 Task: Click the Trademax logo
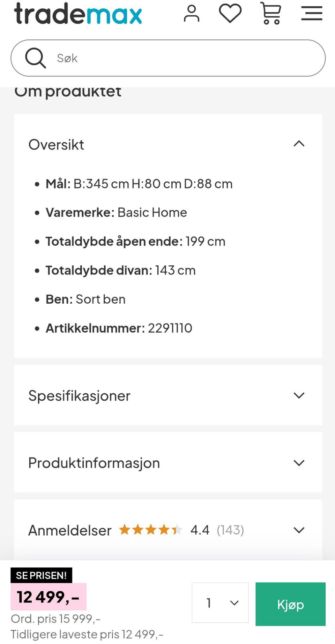(x=77, y=14)
